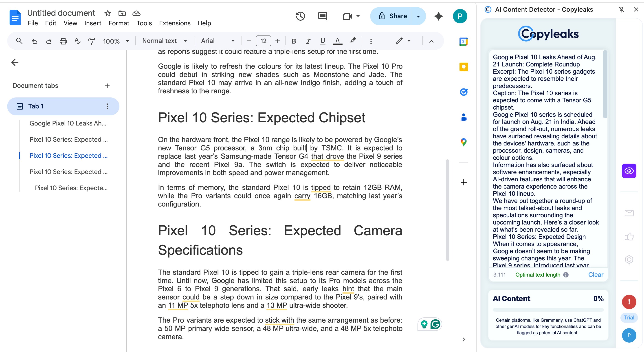Click the paint format roller icon
The image size is (644, 352).
(x=92, y=41)
